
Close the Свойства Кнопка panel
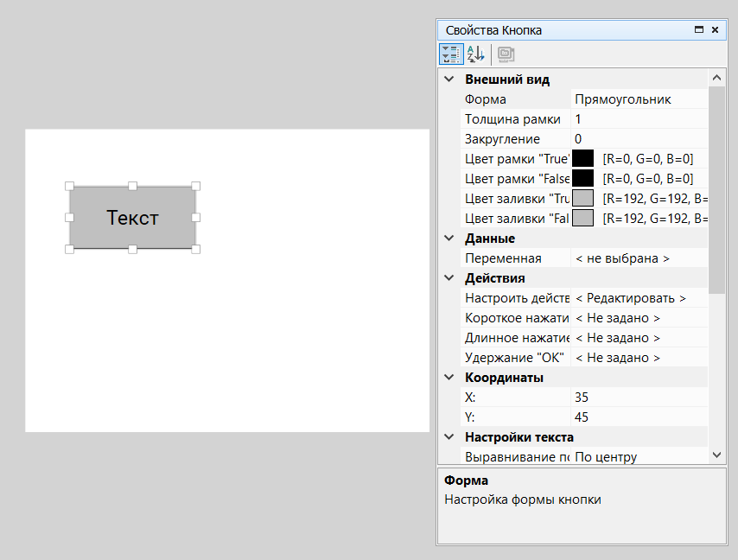[x=715, y=29]
